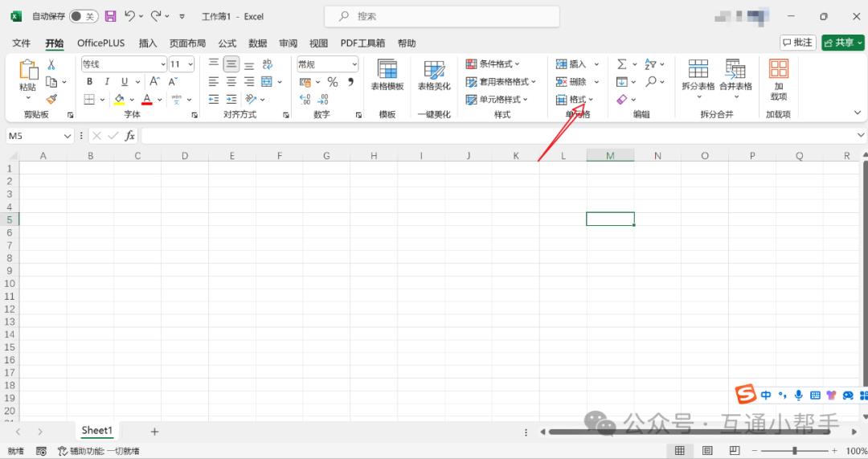Click the Format Painter brush icon
The width and height of the screenshot is (868, 459).
click(51, 99)
